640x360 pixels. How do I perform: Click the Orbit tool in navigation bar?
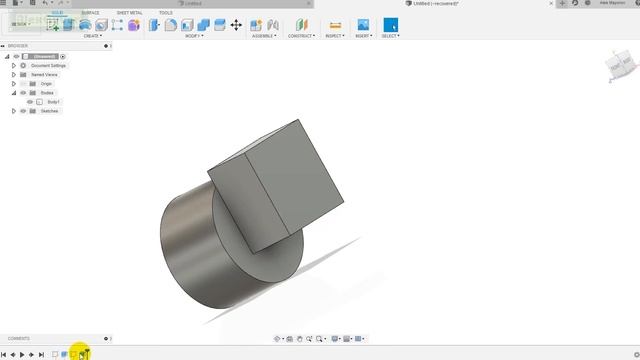point(277,339)
